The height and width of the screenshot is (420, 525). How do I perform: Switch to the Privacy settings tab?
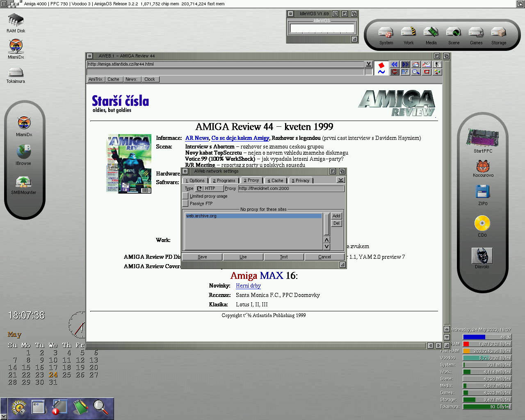pyautogui.click(x=301, y=180)
